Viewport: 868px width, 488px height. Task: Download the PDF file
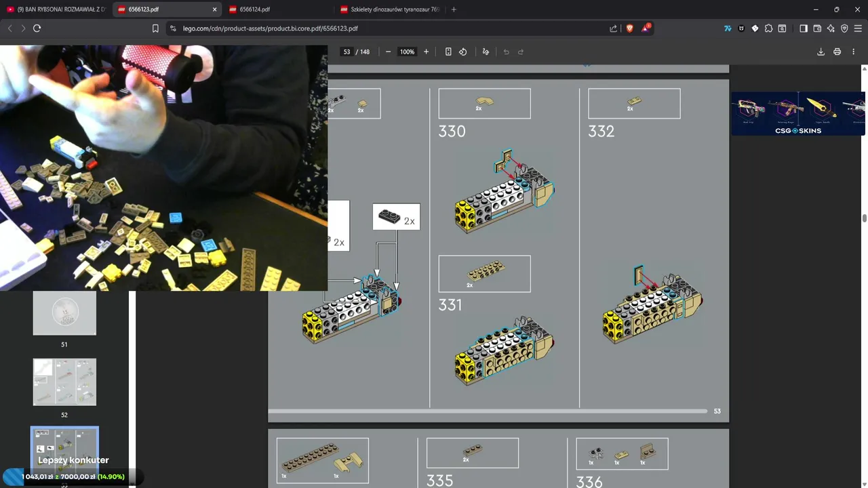point(821,52)
